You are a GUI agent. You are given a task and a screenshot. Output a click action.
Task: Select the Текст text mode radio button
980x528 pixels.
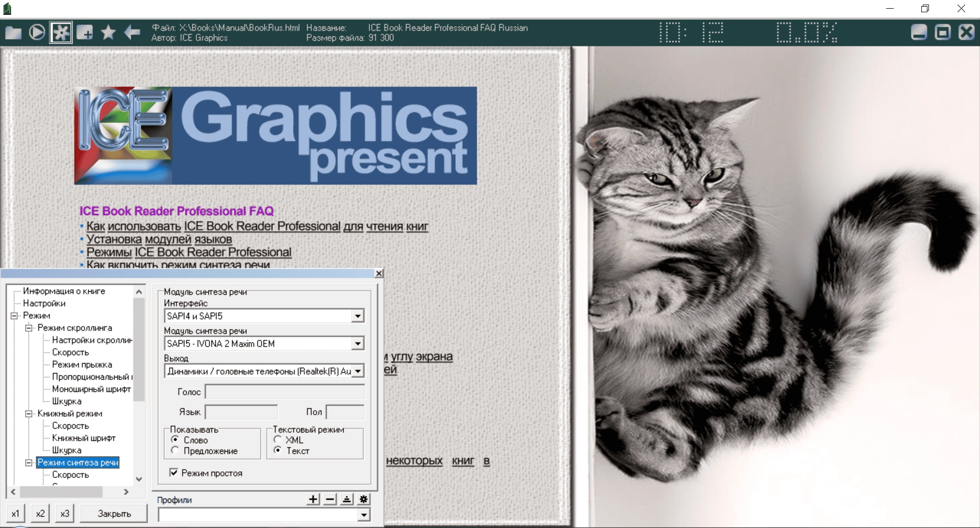coord(278,450)
